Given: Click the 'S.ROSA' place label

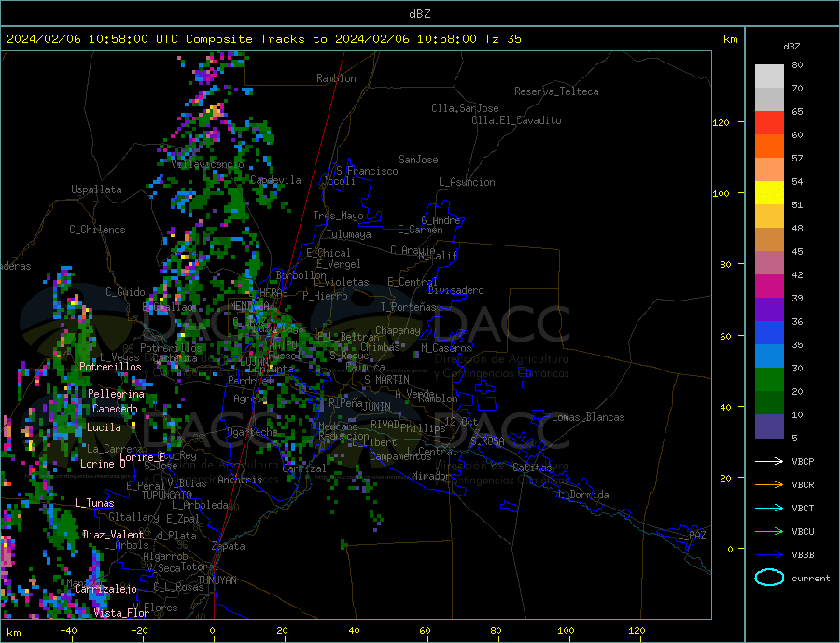Looking at the screenshot, I should point(487,441).
